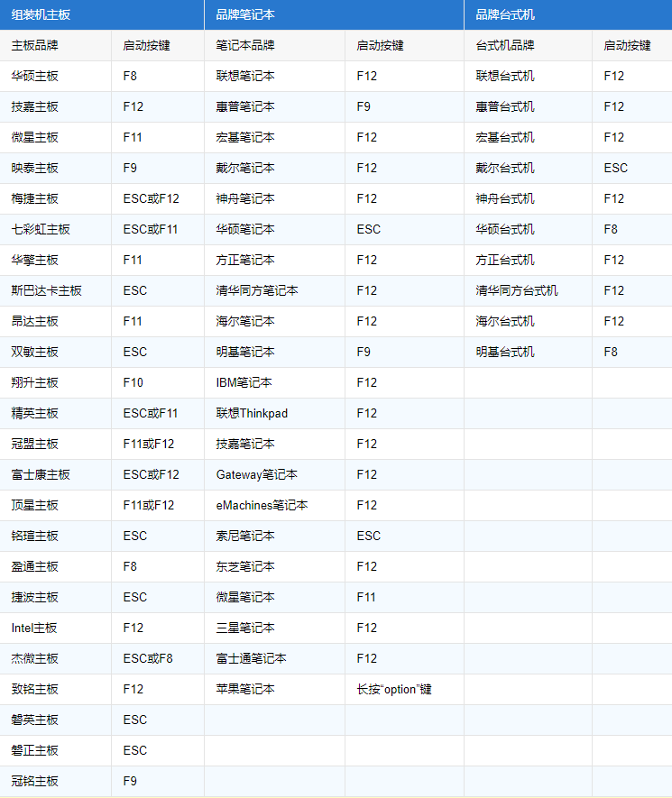Click the 组装机主板 column group header

coord(41,14)
